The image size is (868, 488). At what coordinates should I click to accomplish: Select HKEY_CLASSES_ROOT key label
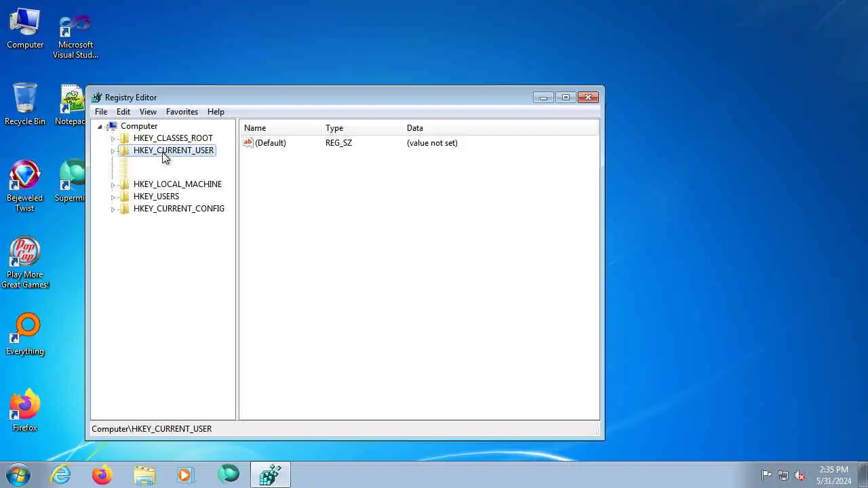tap(173, 138)
